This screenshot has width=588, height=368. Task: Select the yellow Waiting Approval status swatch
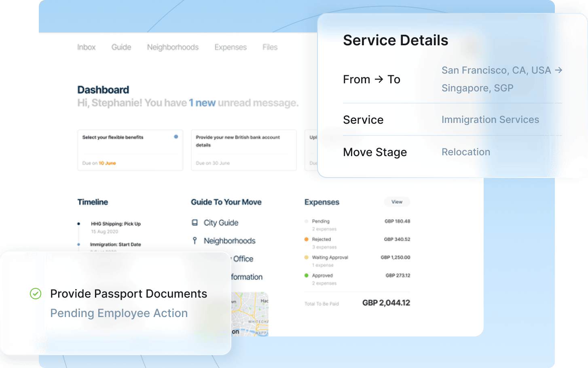307,257
